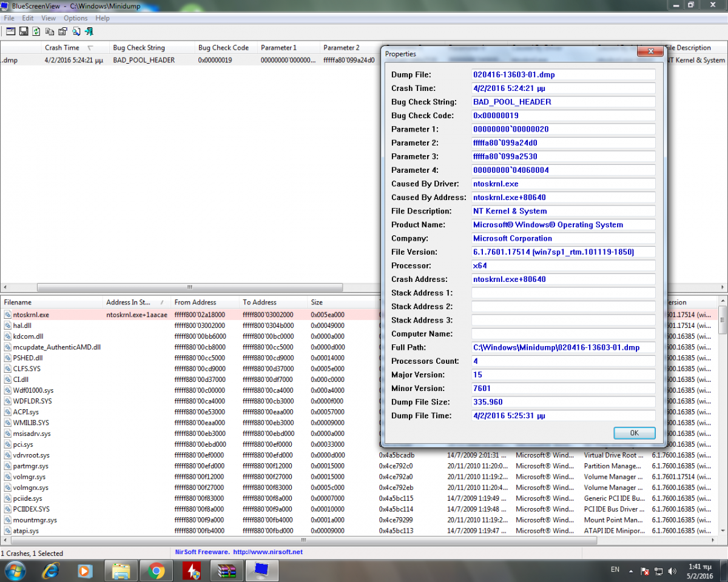Screen dimensions: 728x582
Task: Sort by the Bug Check Code column header
Action: [x=227, y=47]
